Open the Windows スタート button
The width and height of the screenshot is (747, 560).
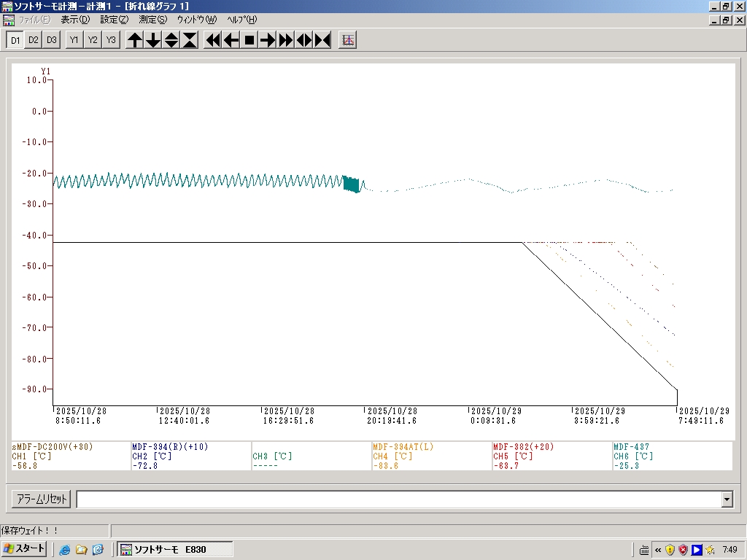24,549
